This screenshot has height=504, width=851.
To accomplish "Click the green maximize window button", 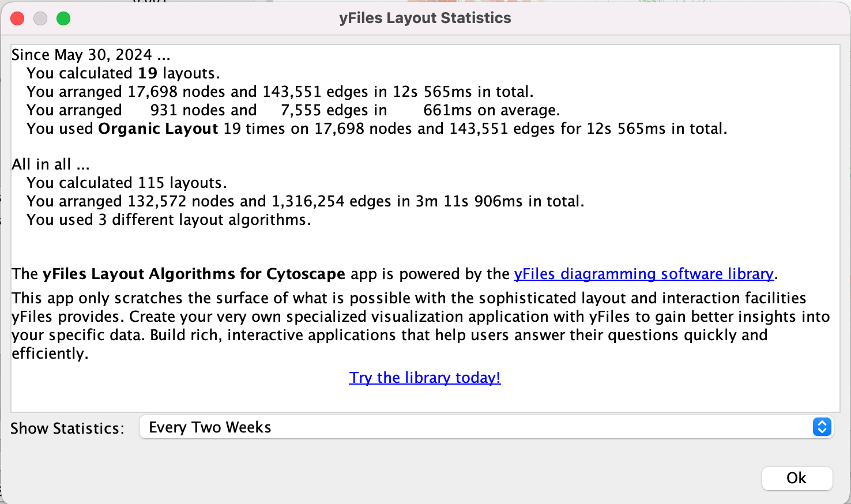I will [x=63, y=18].
